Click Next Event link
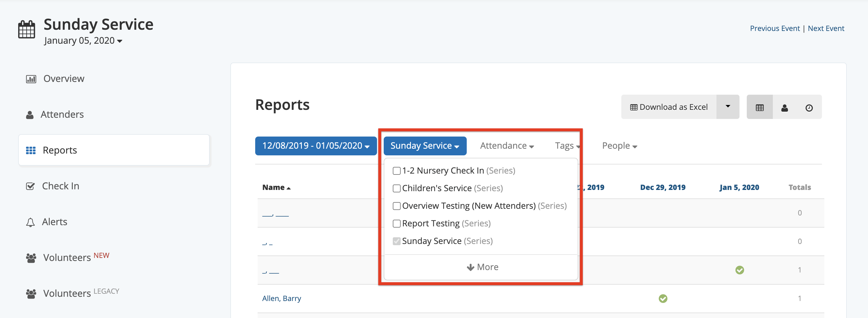The height and width of the screenshot is (318, 868). point(826,29)
